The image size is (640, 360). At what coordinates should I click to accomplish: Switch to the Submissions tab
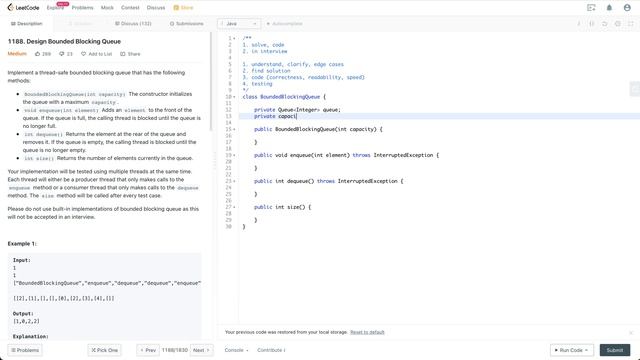(187, 24)
